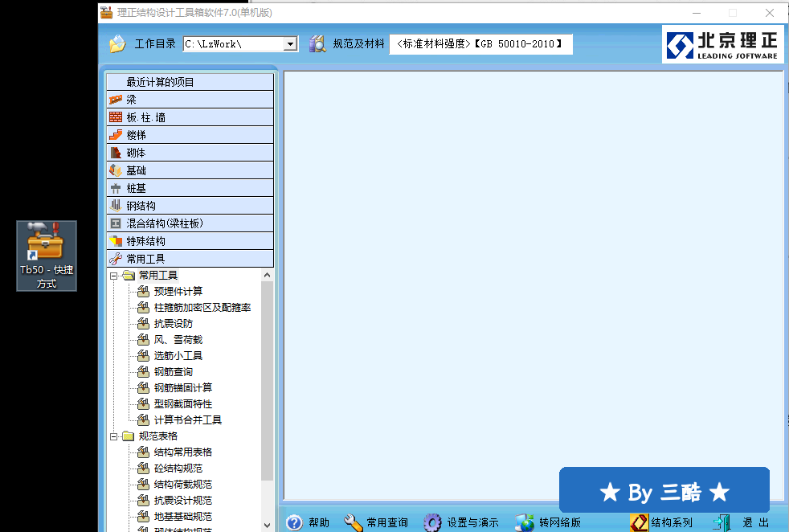The height and width of the screenshot is (532, 789).
Task: Open the 板.柱.墙 category
Action: pos(190,117)
